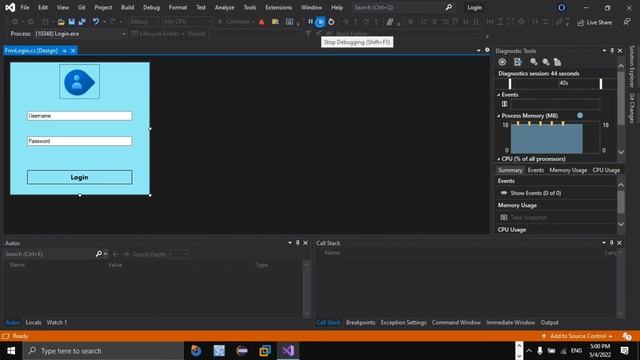Screen dimensions: 640x360
Task: Click the red Hot Reload flame icon
Action: click(x=262, y=22)
